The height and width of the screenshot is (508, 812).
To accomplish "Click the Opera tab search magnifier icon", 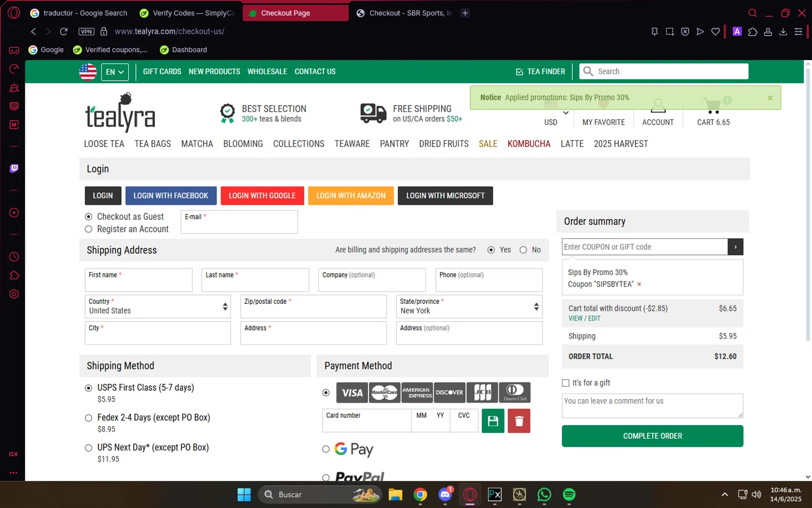I will (x=752, y=13).
